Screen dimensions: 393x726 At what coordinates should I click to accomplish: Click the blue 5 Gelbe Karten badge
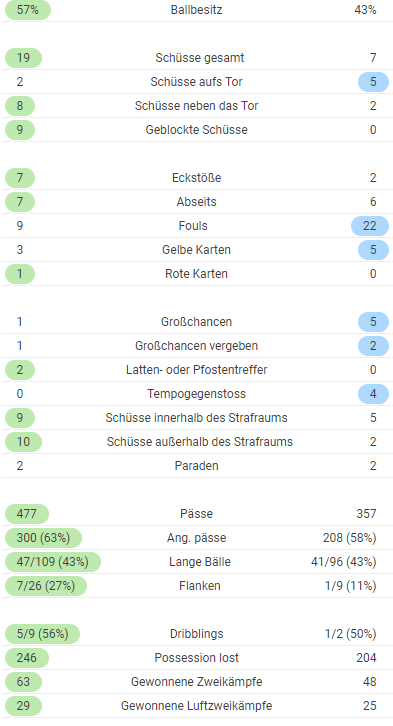tap(373, 250)
